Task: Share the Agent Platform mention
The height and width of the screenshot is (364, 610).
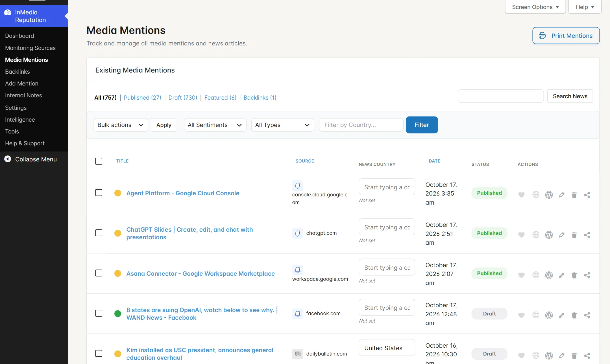Action: (x=587, y=195)
